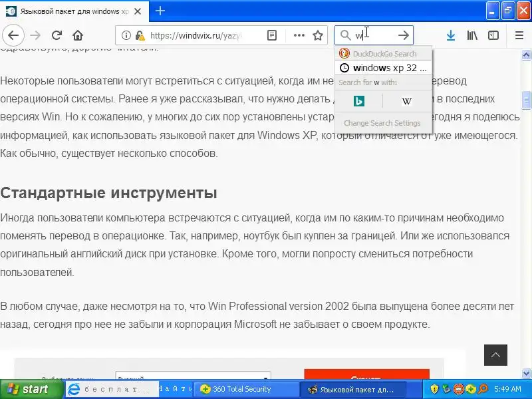Viewport: 532px width, 399px height.
Task: Open the Firefox home page
Action: pos(78,35)
